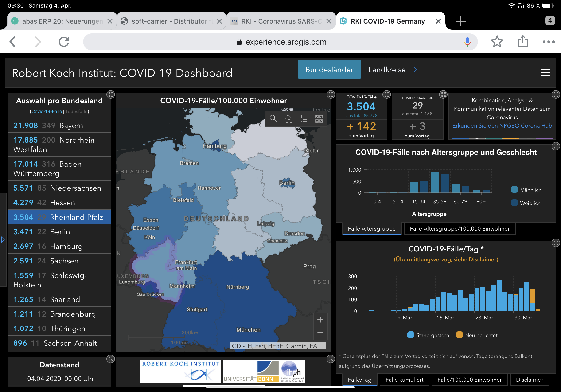The image size is (561, 392).
Task: Click the map home extent icon
Action: (x=288, y=119)
